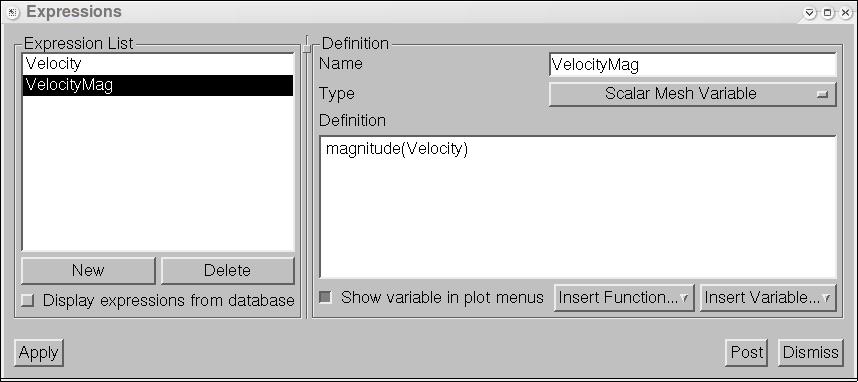Click in the magnitude(Velocity) definition text area
The image size is (858, 382).
[x=578, y=207]
